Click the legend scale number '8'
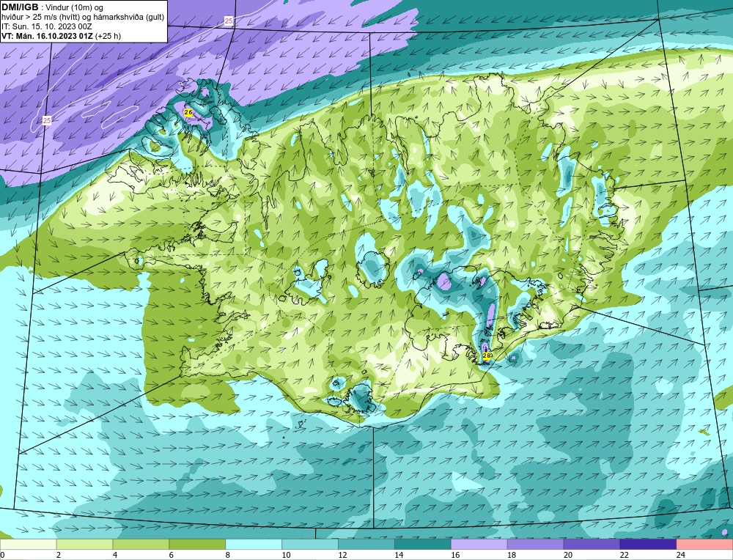Viewport: 733px width, 560px height. [x=228, y=555]
